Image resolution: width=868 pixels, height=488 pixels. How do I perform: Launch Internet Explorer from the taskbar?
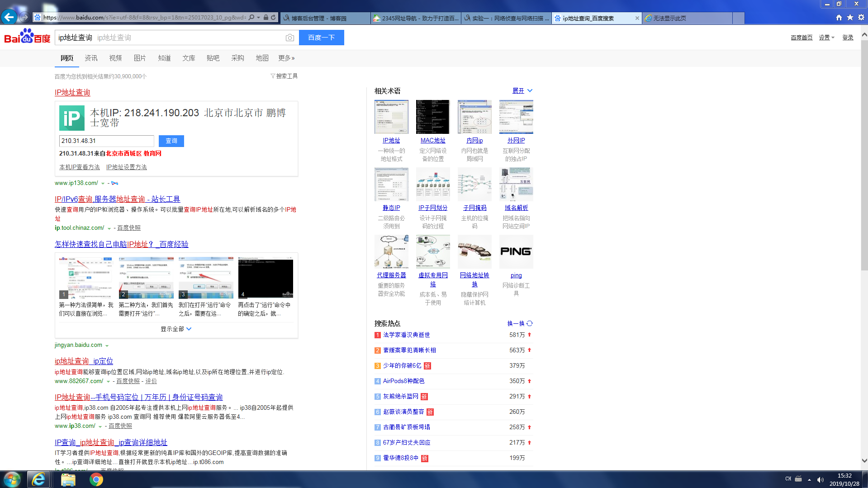pyautogui.click(x=38, y=479)
